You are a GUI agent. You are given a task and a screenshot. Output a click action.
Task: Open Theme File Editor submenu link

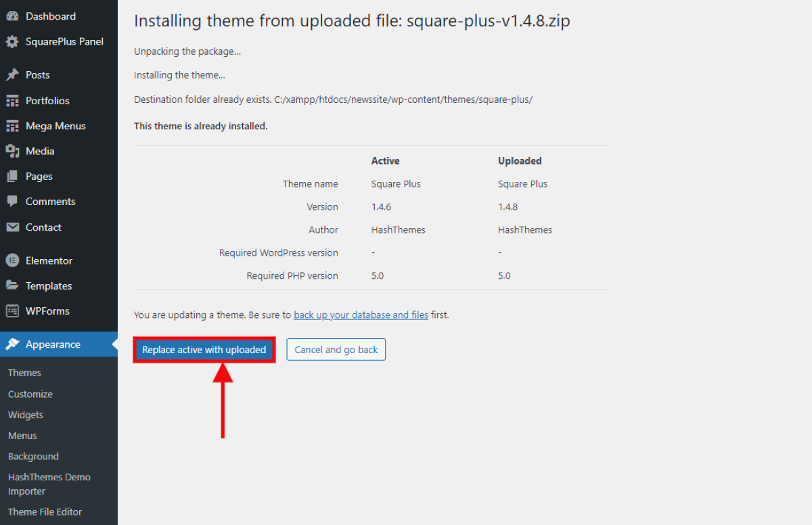[x=45, y=512]
